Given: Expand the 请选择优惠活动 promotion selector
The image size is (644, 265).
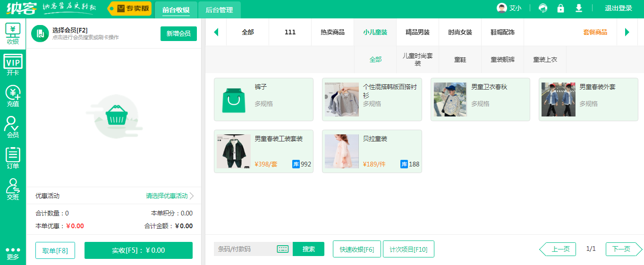Looking at the screenshot, I should (170, 196).
